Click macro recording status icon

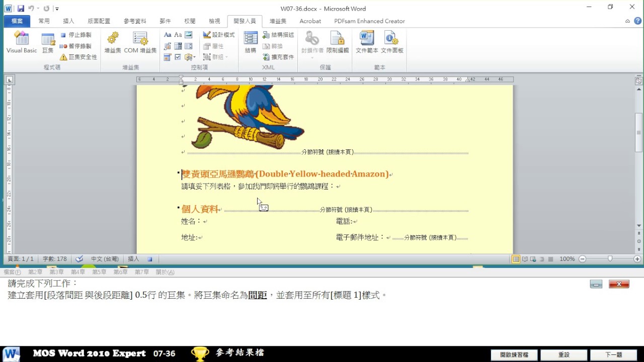point(149,259)
